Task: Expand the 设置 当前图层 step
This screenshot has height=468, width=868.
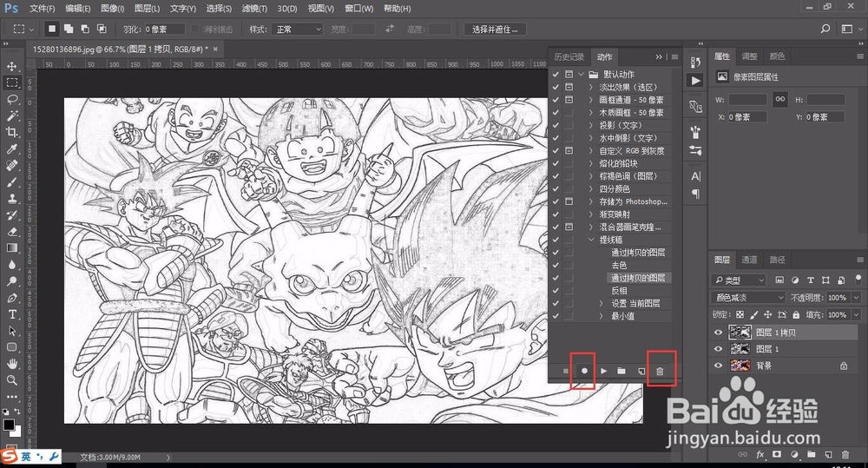Action: 602,304
